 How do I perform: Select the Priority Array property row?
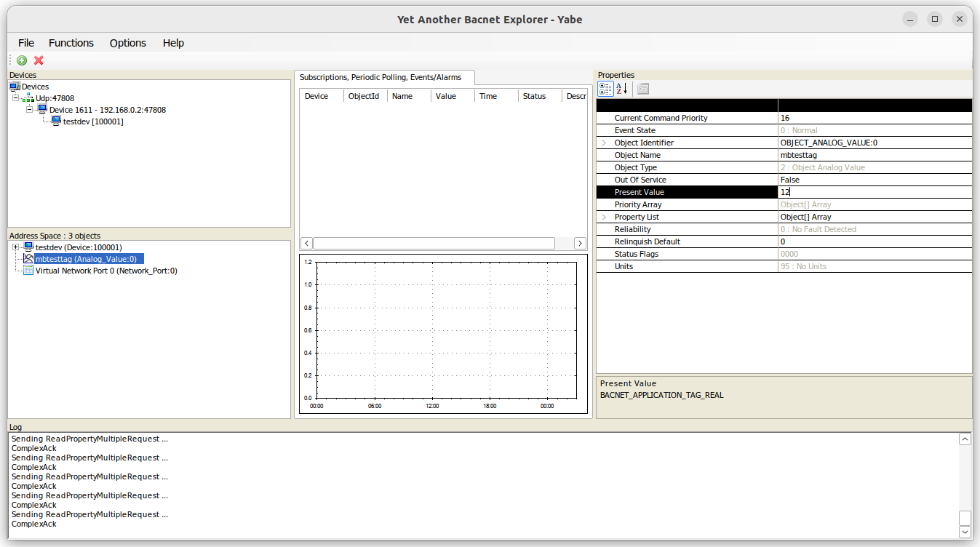tap(784, 204)
